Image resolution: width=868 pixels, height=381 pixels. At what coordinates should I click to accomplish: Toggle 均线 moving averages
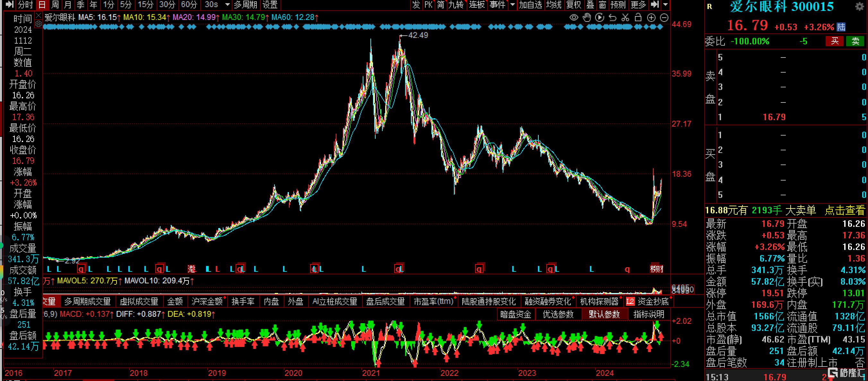[x=554, y=5]
